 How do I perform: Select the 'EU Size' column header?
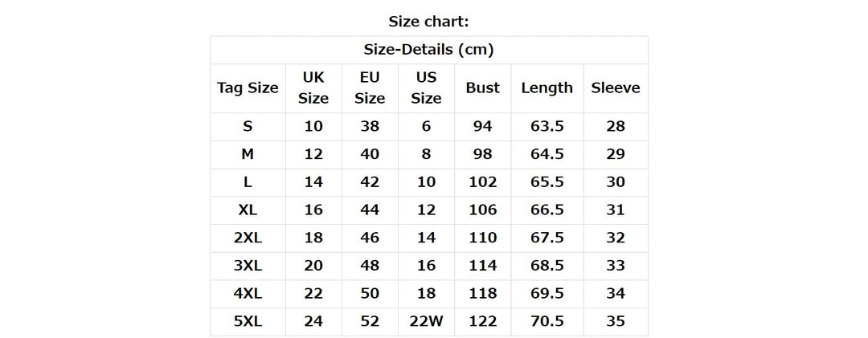tap(370, 88)
